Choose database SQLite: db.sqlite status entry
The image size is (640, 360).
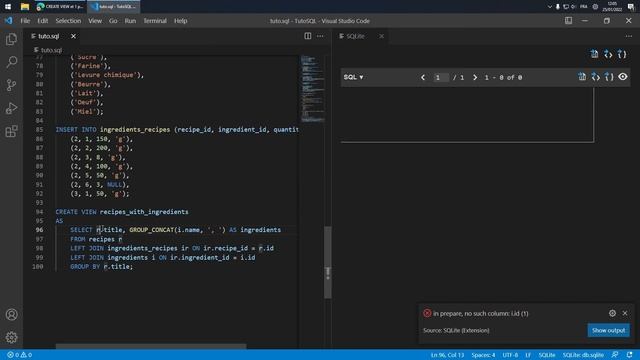pos(583,355)
